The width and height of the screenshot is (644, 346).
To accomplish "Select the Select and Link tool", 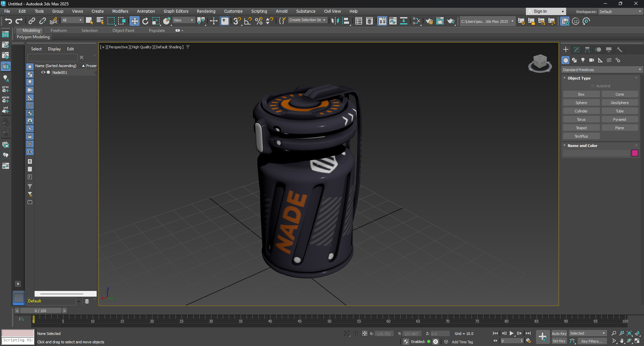I will click(x=32, y=21).
